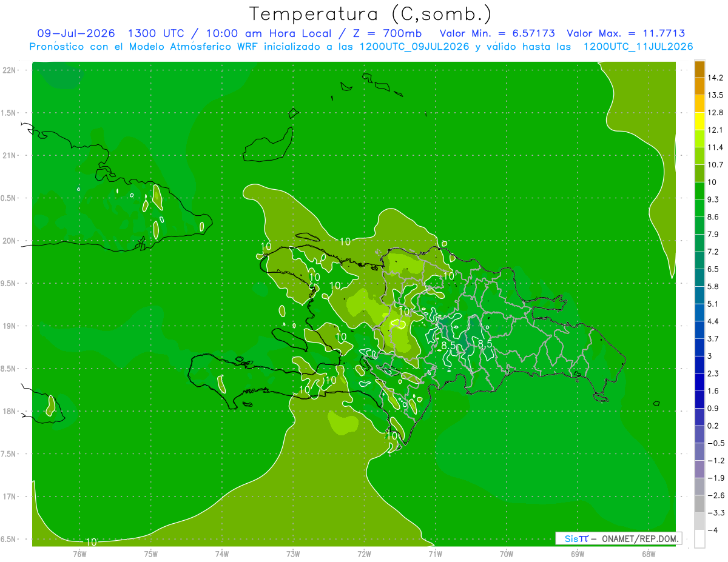Viewport: 728px width, 562px height.
Task: Pick the gray band between -2.6 and -3.3
Action: [699, 504]
